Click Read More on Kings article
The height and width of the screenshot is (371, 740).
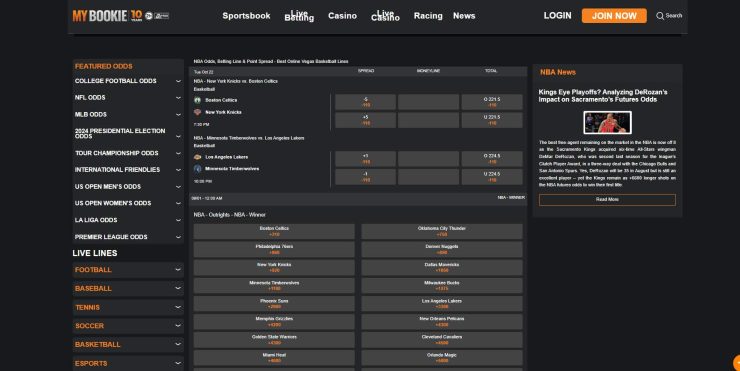pos(607,200)
